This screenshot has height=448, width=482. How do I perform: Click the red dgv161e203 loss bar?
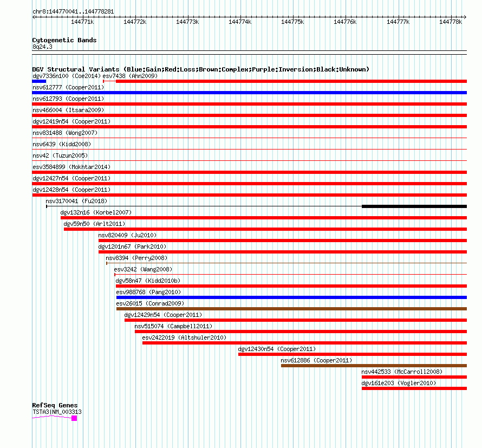click(x=414, y=388)
